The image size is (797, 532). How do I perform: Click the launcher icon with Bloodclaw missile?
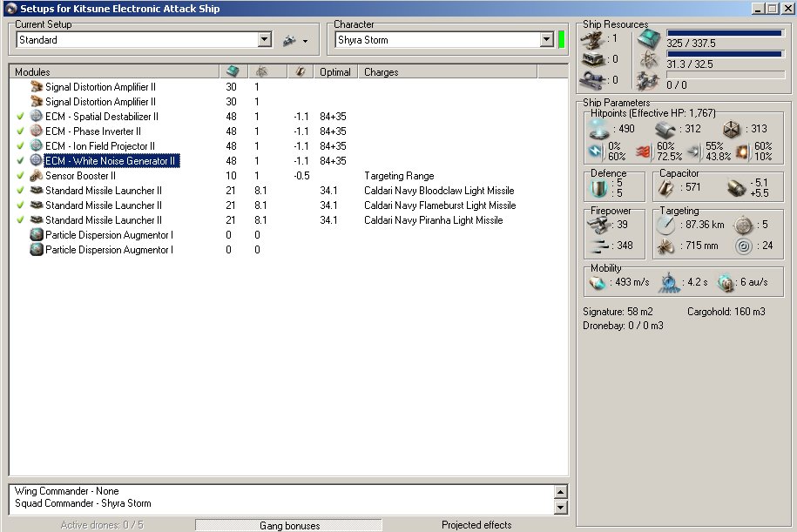36,190
